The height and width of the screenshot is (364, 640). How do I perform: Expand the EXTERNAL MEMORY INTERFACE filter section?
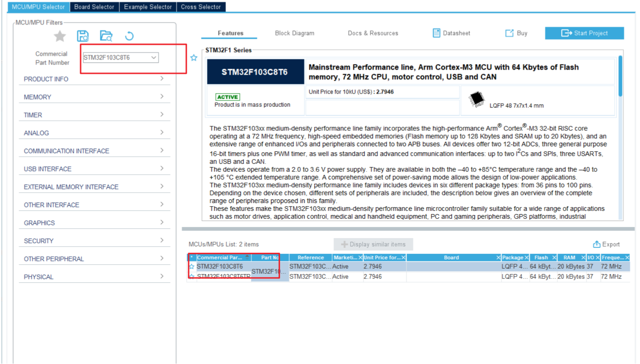tap(94, 187)
